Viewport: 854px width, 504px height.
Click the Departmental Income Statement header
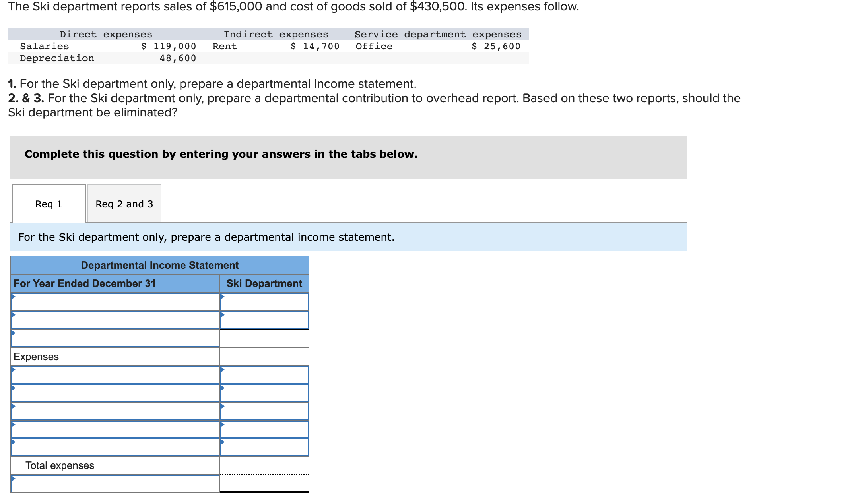159,265
